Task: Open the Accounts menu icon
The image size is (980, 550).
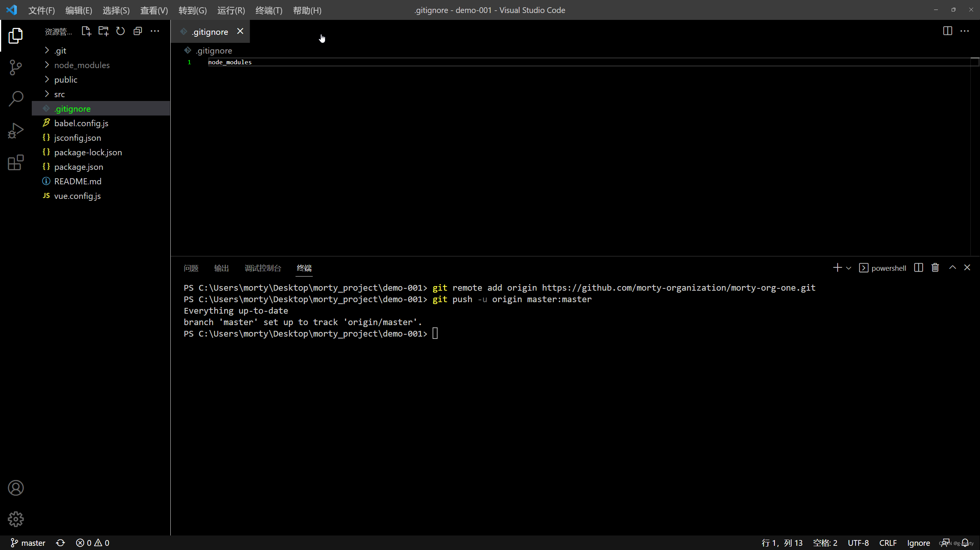Action: pyautogui.click(x=16, y=488)
